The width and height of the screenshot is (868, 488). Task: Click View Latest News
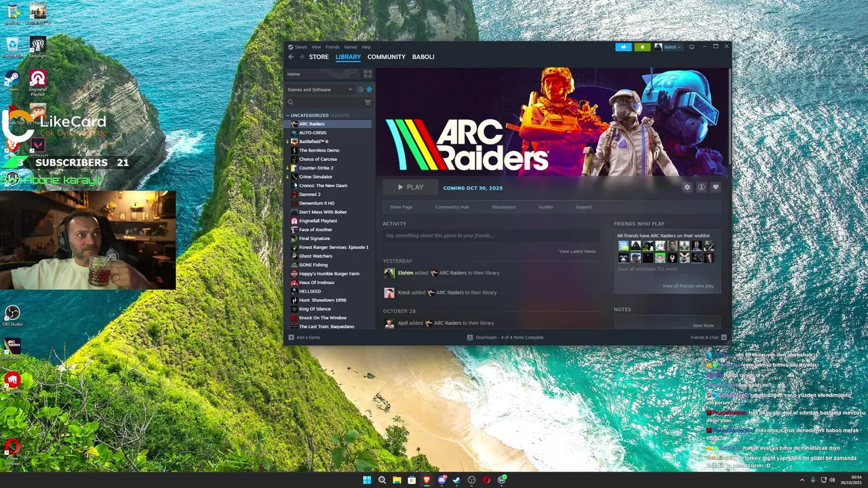click(x=577, y=251)
